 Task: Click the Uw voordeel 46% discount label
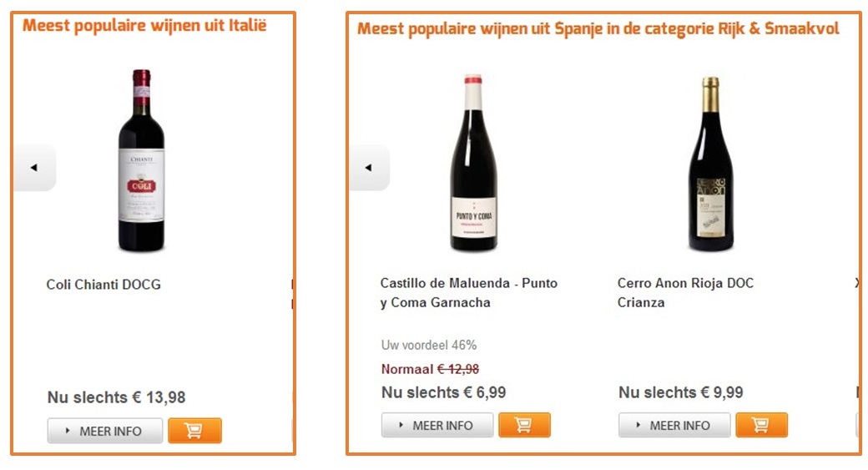tap(428, 345)
